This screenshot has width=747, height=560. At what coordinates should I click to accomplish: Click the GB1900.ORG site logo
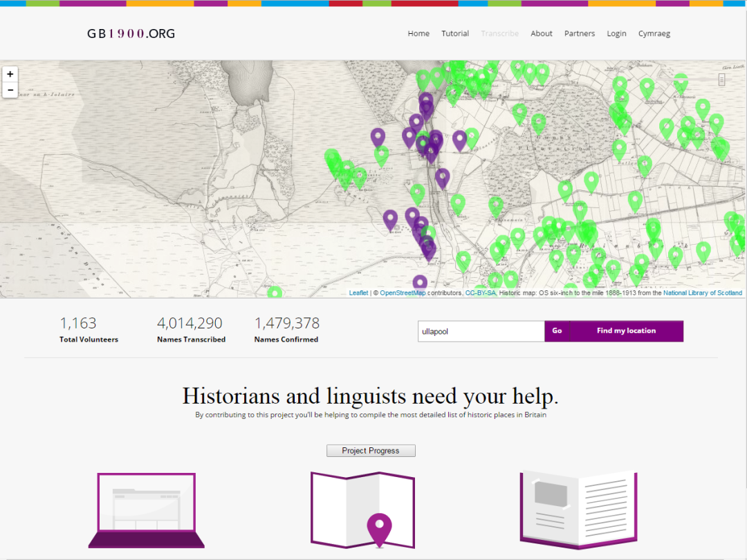click(x=131, y=33)
